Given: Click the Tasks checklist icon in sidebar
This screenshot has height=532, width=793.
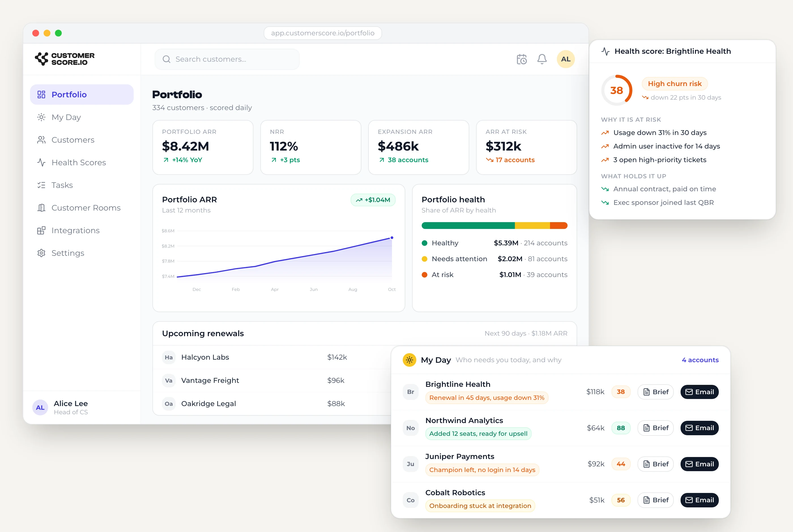Looking at the screenshot, I should click(41, 185).
